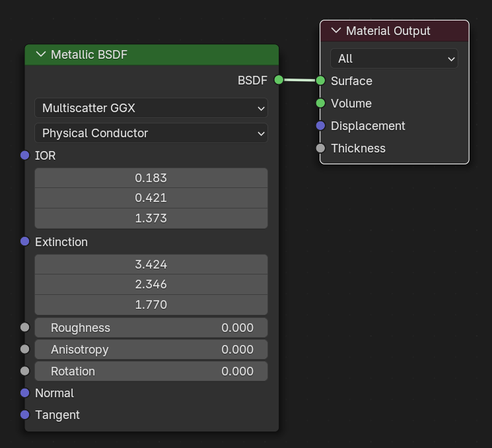The width and height of the screenshot is (492, 448).
Task: Open the All target dropdown
Action: (x=394, y=59)
